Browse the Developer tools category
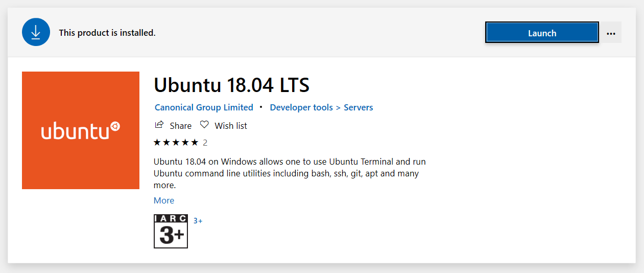Image resolution: width=644 pixels, height=273 pixels. [x=301, y=107]
